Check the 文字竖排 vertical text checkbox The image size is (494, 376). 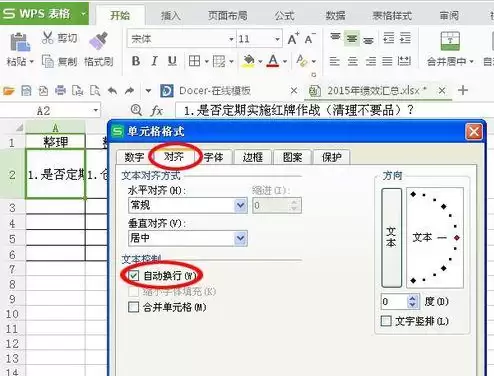386,321
